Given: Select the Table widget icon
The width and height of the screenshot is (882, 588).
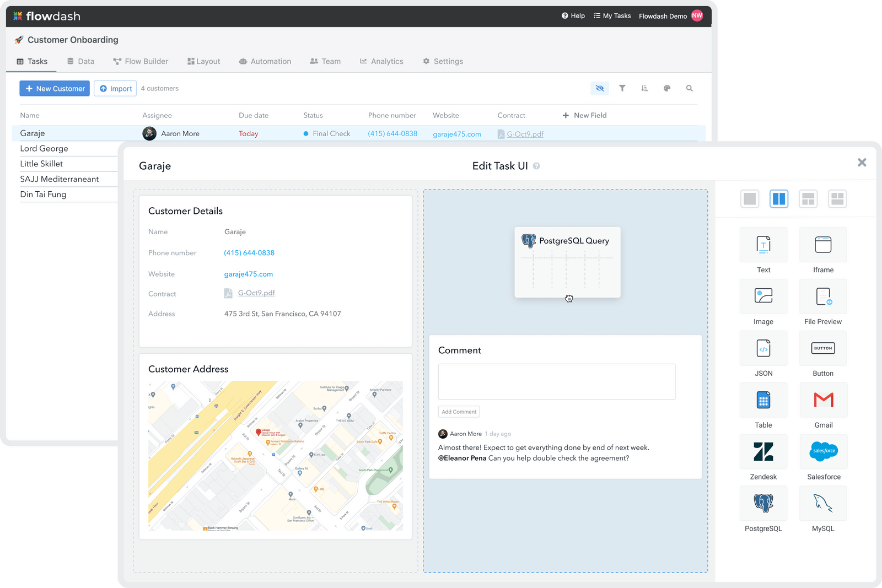Looking at the screenshot, I should [763, 400].
